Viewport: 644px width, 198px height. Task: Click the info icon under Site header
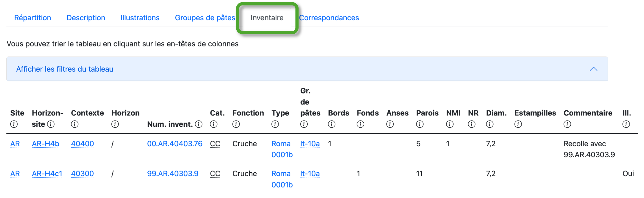tap(14, 124)
